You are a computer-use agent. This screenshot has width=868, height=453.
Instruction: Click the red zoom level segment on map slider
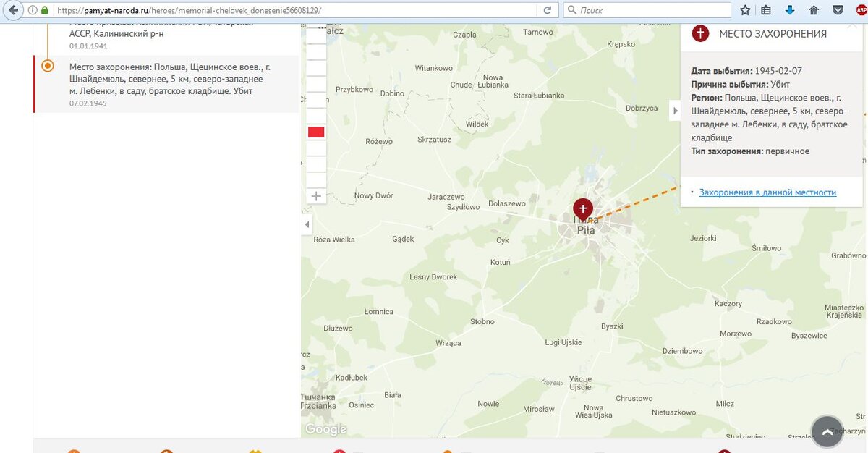316,132
